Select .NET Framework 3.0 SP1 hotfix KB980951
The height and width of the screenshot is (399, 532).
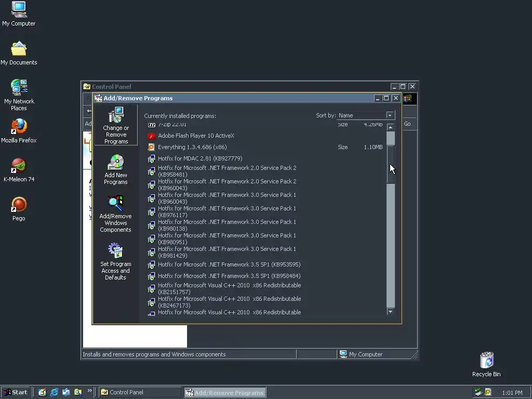tap(227, 238)
